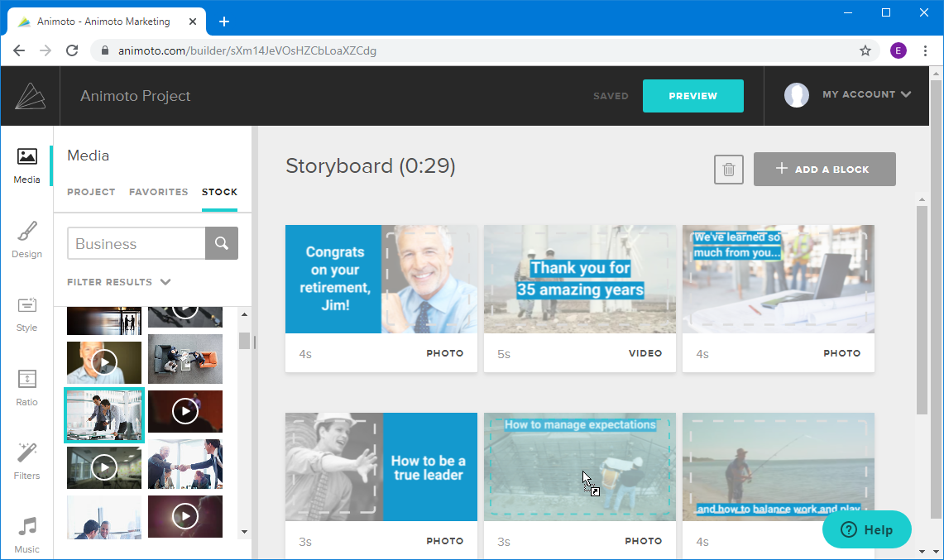Expand the Filter Results dropdown
The width and height of the screenshot is (944, 560).
point(118,282)
